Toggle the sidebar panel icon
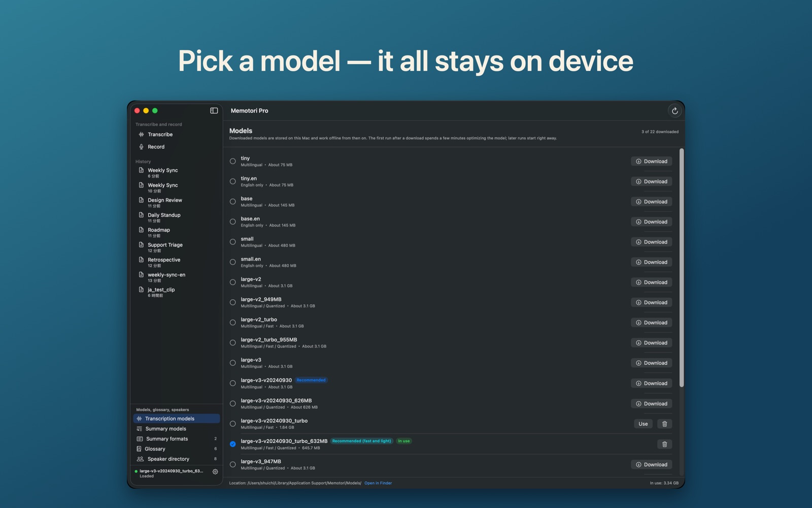812x508 pixels. click(x=214, y=110)
